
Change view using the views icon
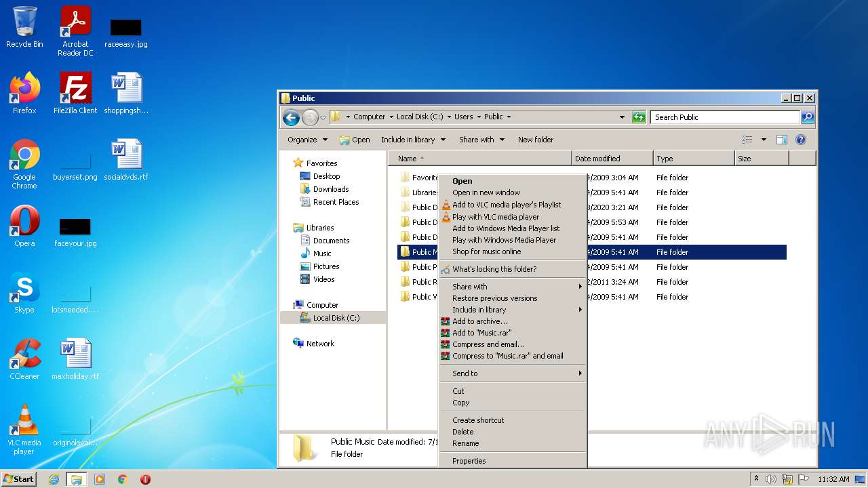pos(747,140)
